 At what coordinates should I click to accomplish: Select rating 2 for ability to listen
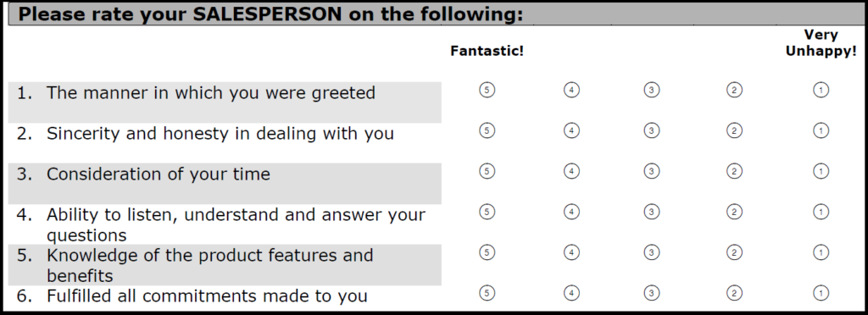click(x=733, y=212)
